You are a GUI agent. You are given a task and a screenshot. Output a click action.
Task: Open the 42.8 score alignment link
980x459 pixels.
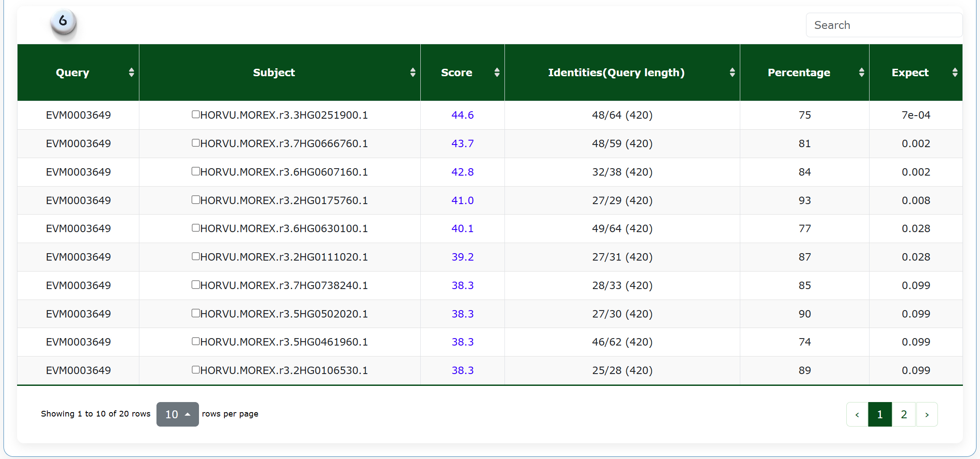tap(462, 172)
